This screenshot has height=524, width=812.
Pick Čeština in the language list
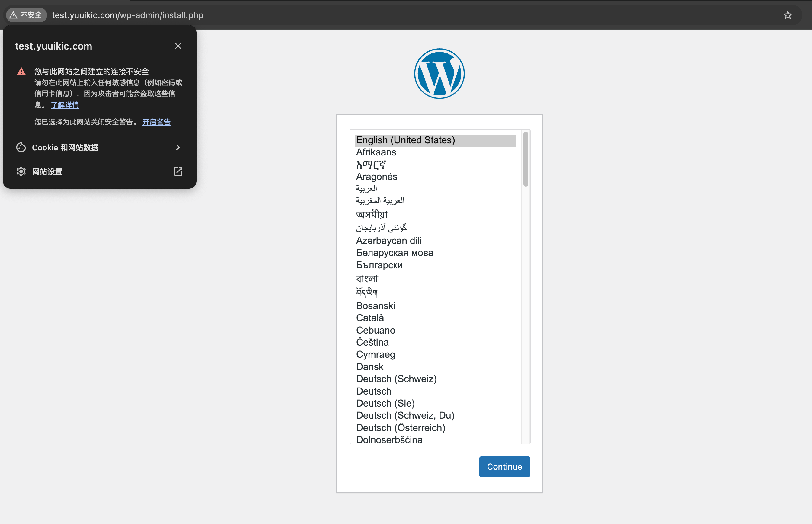coord(372,342)
